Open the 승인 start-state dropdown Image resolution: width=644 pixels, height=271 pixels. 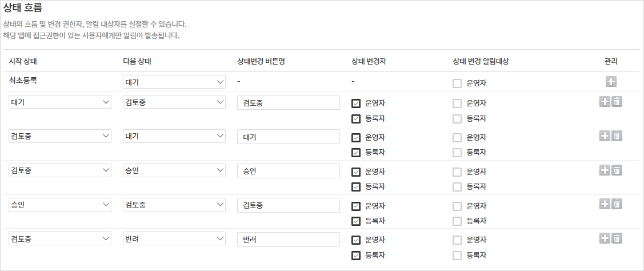click(x=60, y=205)
